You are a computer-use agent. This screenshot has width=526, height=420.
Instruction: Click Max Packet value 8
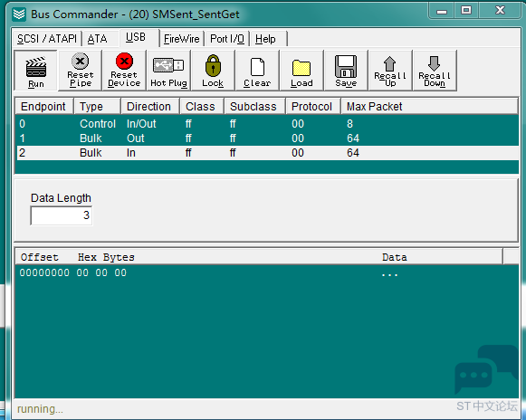[x=349, y=124]
